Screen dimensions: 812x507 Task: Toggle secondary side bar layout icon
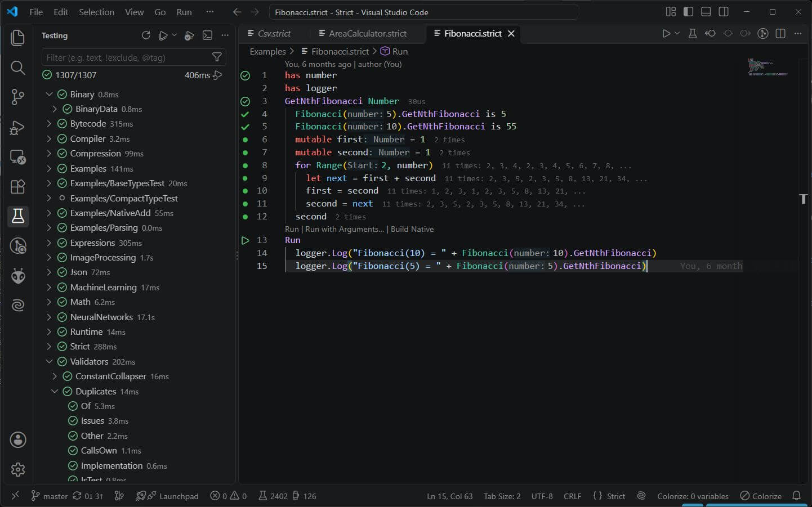(724, 12)
